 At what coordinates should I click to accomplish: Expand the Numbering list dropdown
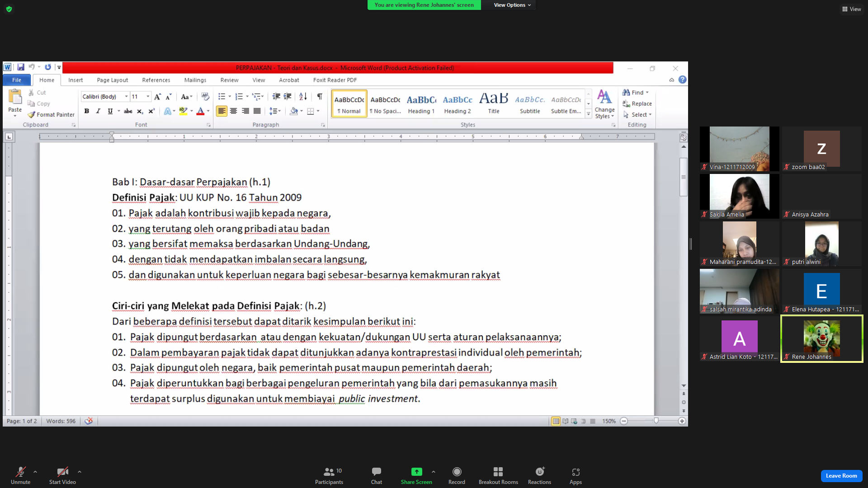[x=247, y=97]
